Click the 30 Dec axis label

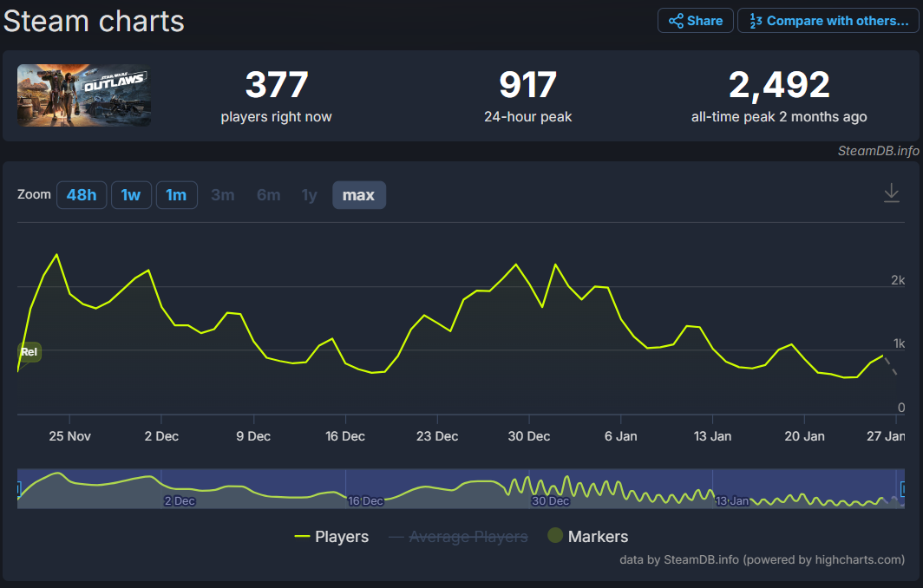(x=528, y=436)
